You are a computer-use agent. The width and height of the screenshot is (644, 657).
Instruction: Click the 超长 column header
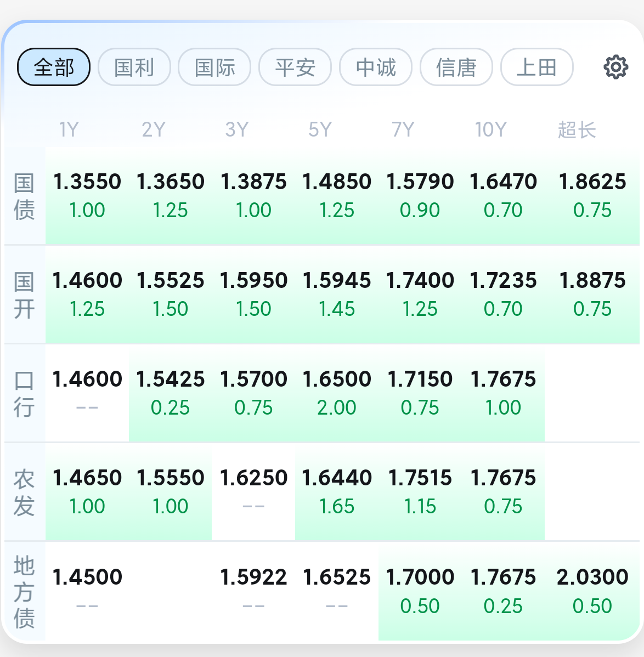[x=577, y=129]
